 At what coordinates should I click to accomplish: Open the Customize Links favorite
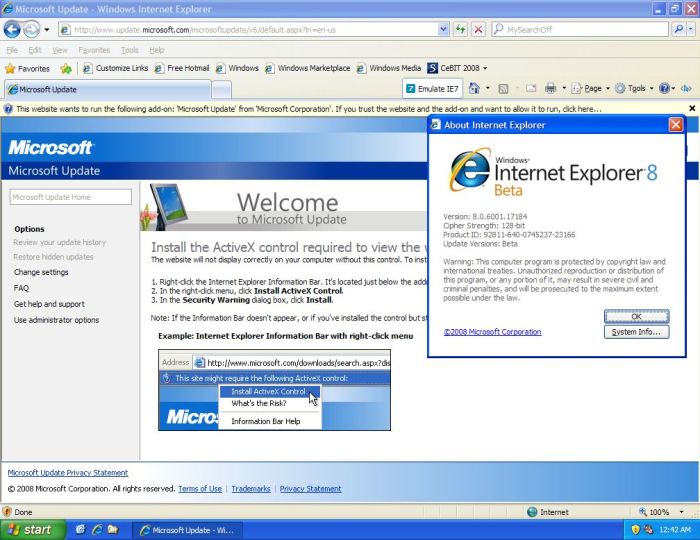(x=115, y=68)
